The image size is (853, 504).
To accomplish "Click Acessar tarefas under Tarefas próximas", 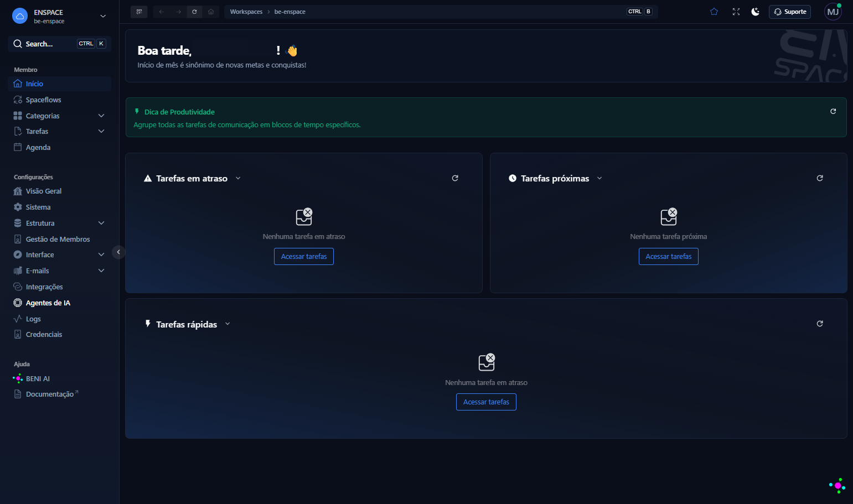I will [669, 256].
